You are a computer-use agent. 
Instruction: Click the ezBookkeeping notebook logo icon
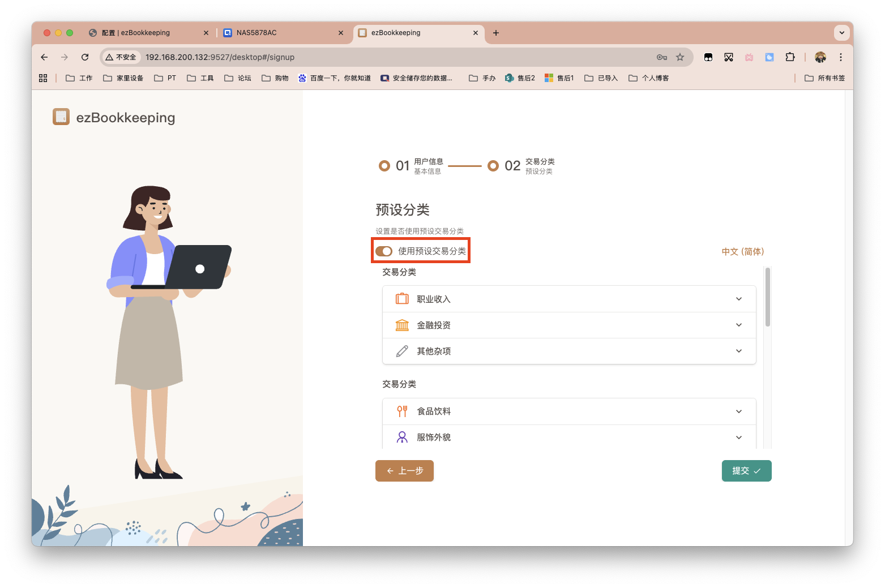(61, 117)
